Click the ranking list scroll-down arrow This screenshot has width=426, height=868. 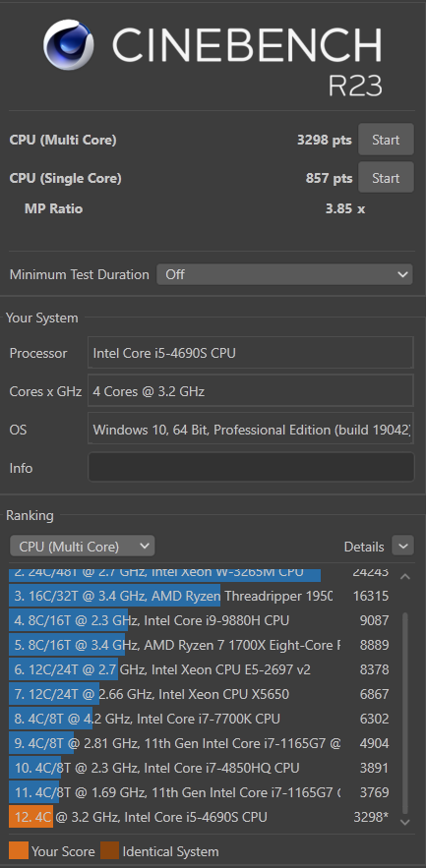405,823
